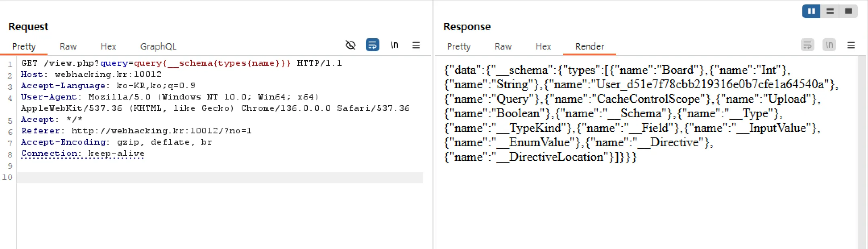Click the User_d51e7f78cbb219316e0b7cfe1a64540a type name

pyautogui.click(x=710, y=84)
